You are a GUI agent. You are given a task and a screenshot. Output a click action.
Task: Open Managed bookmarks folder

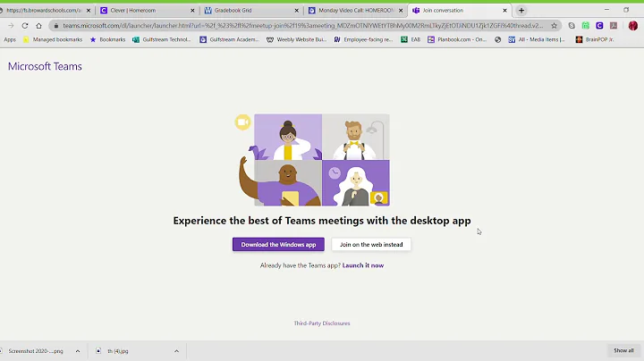click(x=53, y=40)
